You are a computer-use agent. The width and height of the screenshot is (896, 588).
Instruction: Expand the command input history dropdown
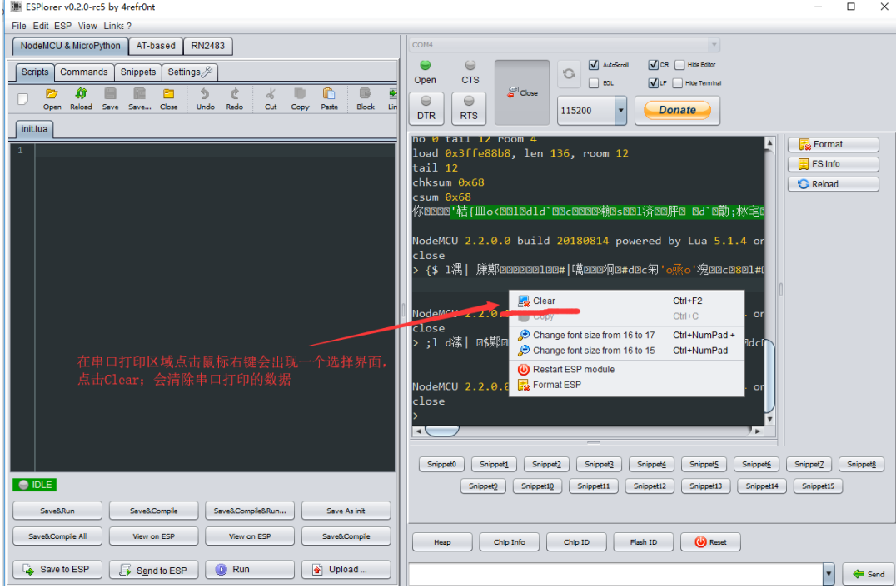coord(829,574)
